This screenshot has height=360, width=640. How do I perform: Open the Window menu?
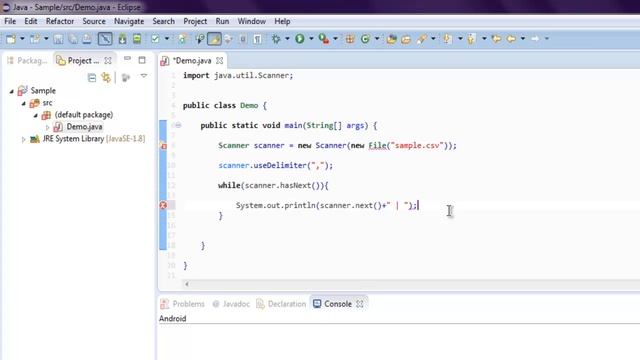click(x=252, y=21)
